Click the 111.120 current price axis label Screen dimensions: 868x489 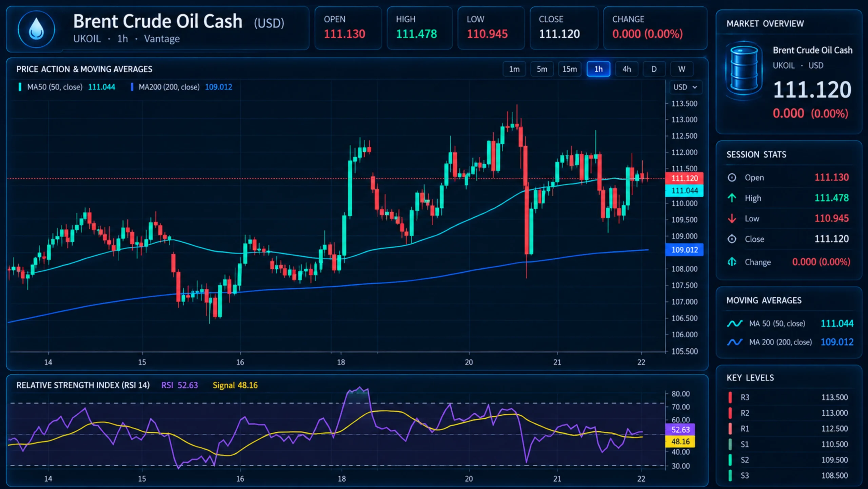pos(684,178)
